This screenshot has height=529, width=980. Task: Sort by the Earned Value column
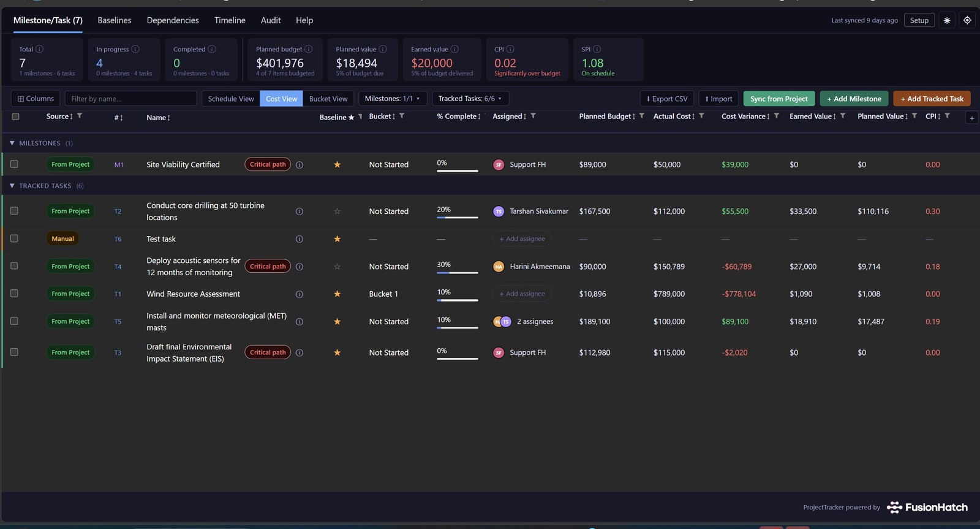(x=813, y=116)
